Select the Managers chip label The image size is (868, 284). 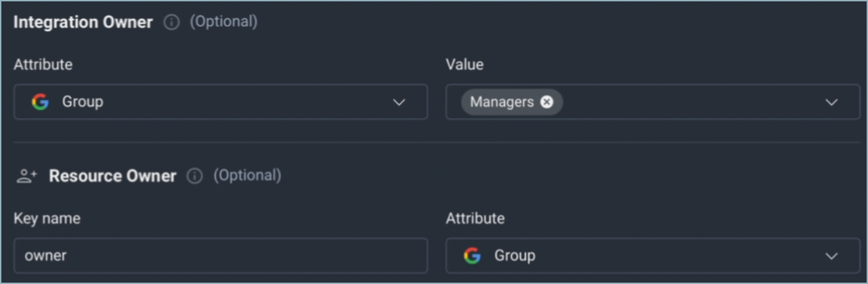(x=502, y=102)
